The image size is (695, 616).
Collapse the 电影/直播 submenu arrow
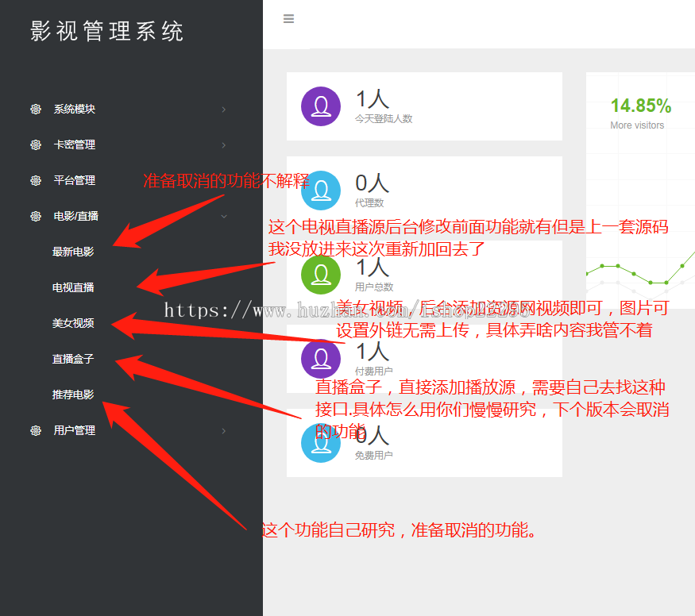tap(224, 216)
